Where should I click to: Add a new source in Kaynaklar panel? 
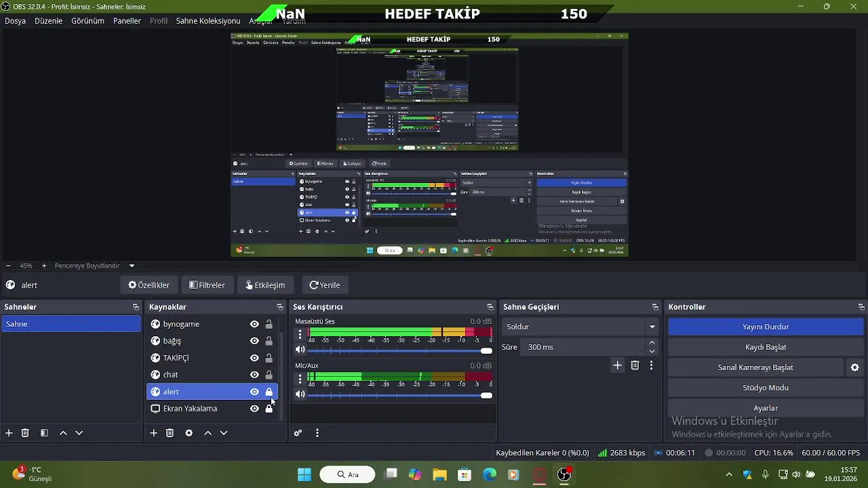(x=153, y=433)
